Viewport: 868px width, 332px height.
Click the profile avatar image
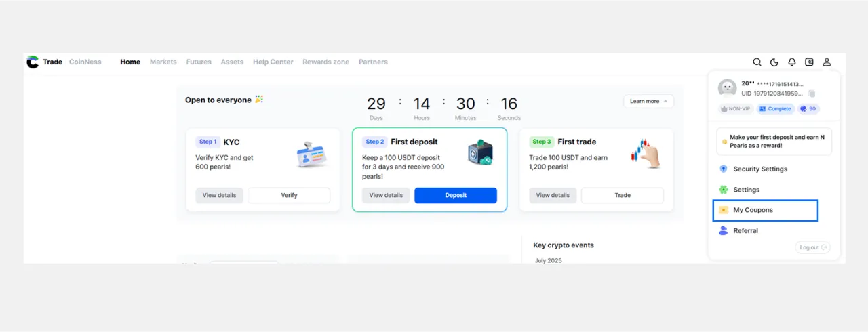click(x=728, y=88)
